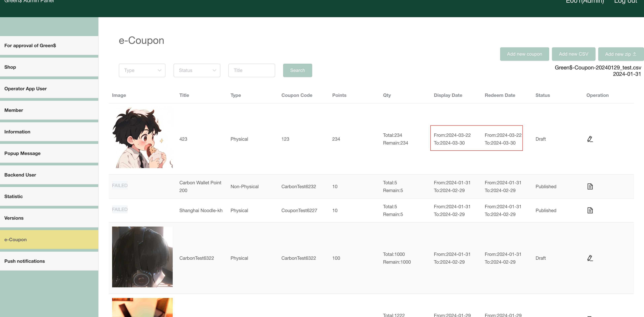Click the edit pencil icon for coupon 423
The width and height of the screenshot is (644, 317).
(x=590, y=139)
